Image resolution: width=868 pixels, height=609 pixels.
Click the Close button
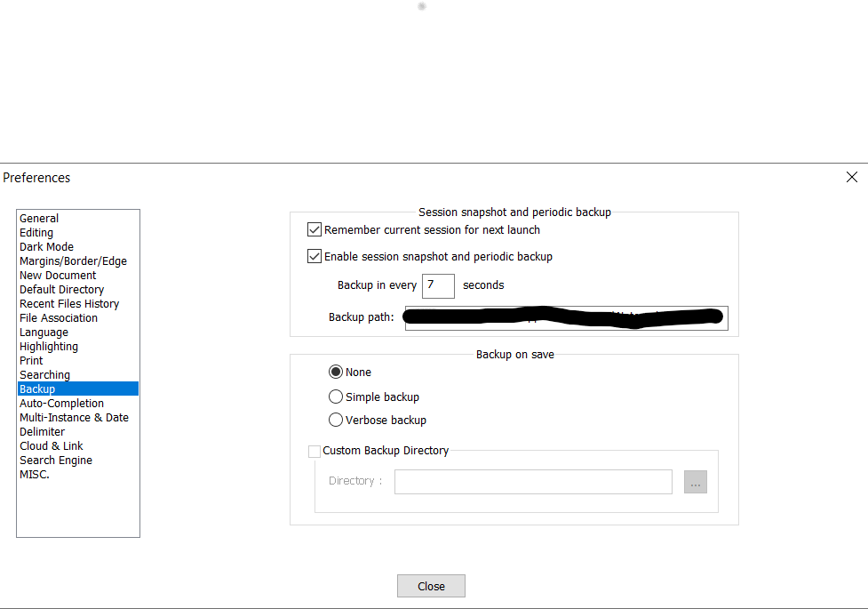pos(431,585)
